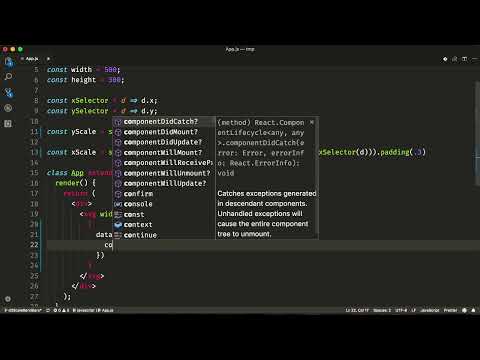Change the Spaces indentation setting
The image size is (480, 360).
click(382, 310)
